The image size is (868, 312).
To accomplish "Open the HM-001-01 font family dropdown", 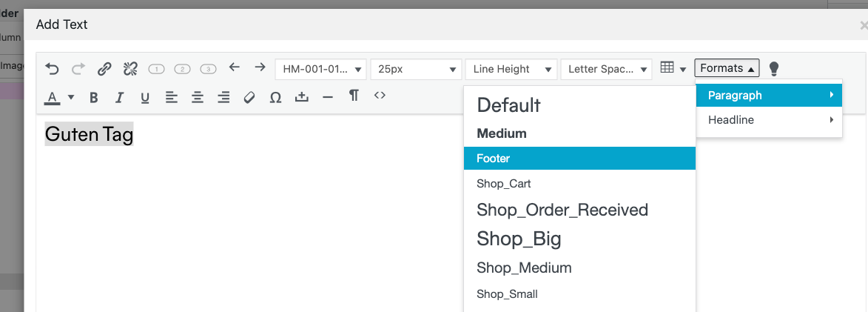I will pos(321,69).
